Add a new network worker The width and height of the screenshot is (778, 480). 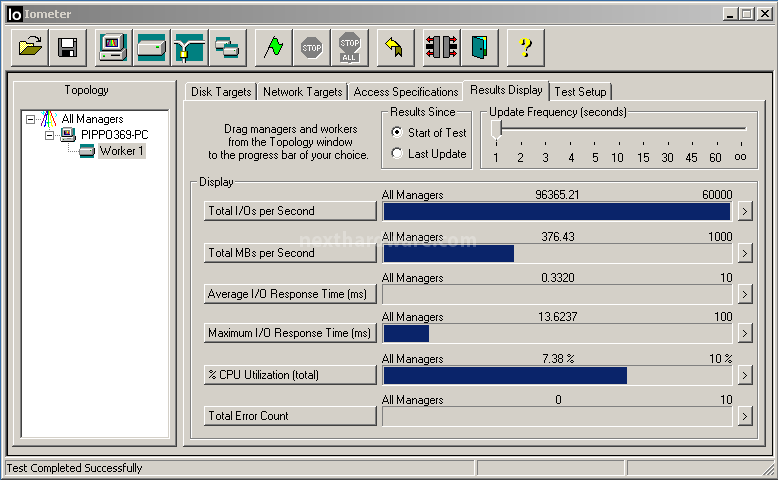pyautogui.click(x=190, y=48)
